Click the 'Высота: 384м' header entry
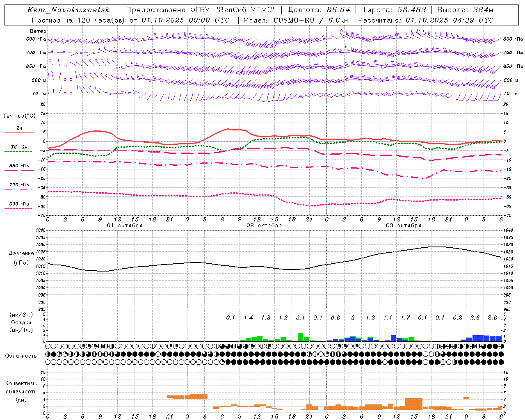 coord(465,10)
